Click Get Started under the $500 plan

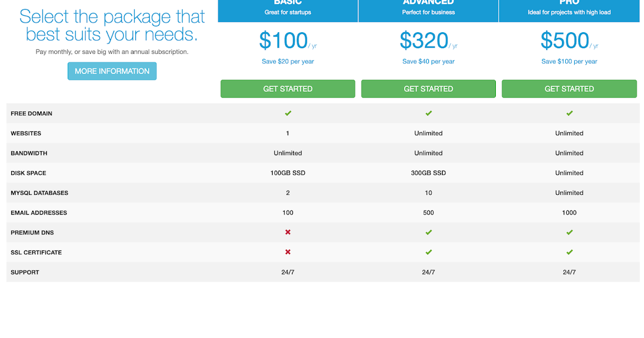pyautogui.click(x=569, y=89)
